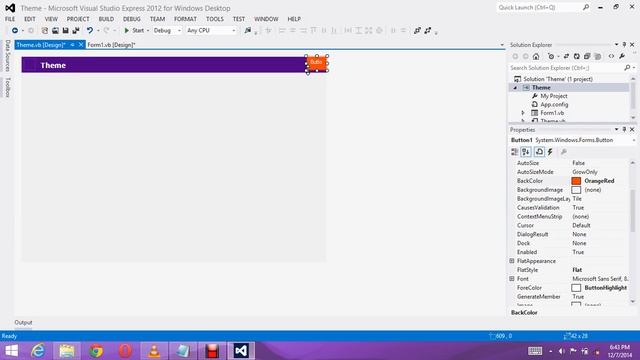The image size is (640, 360).
Task: Open the document tabs overflow dropdown arrow
Action: coord(502,45)
